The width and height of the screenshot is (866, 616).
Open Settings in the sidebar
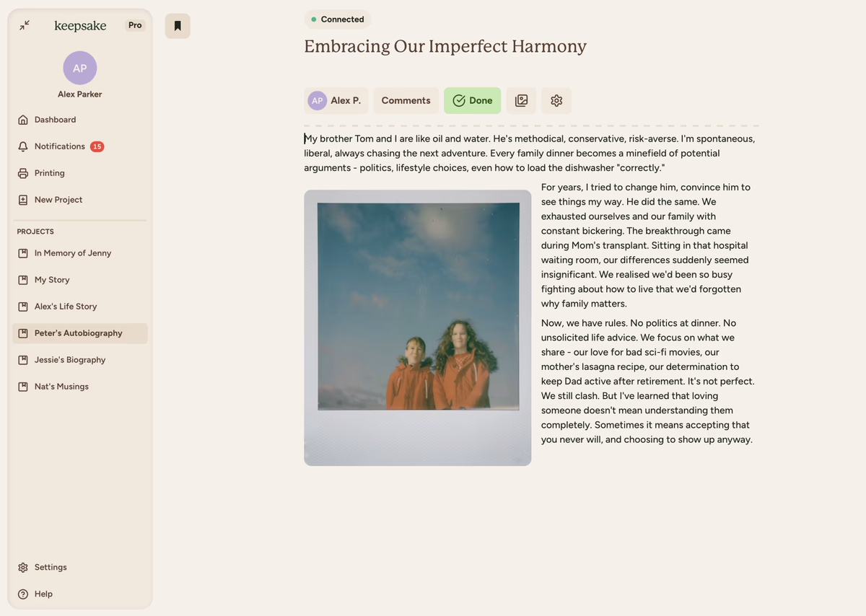click(x=51, y=568)
